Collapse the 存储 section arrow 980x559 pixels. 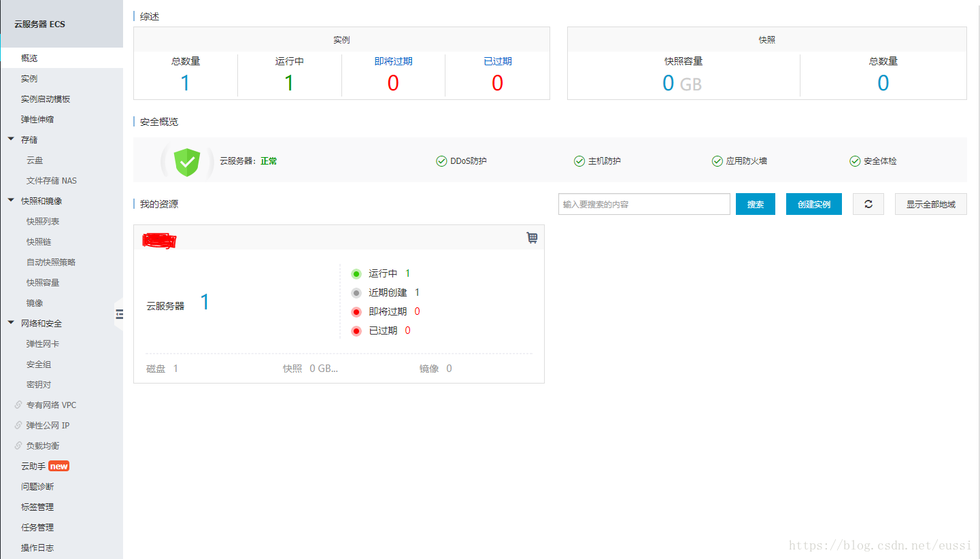11,139
